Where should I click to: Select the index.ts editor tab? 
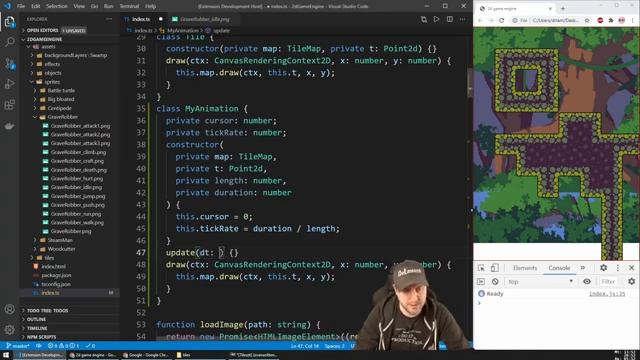click(x=141, y=19)
